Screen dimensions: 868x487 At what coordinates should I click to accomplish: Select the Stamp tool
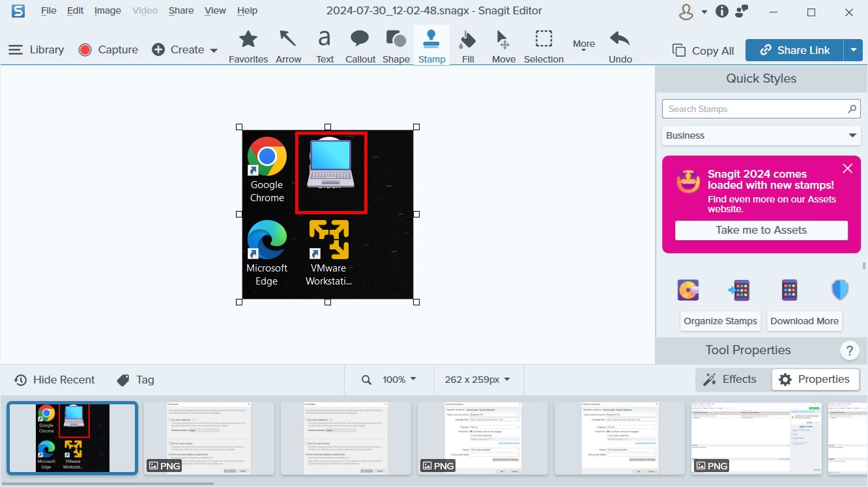pos(431,46)
